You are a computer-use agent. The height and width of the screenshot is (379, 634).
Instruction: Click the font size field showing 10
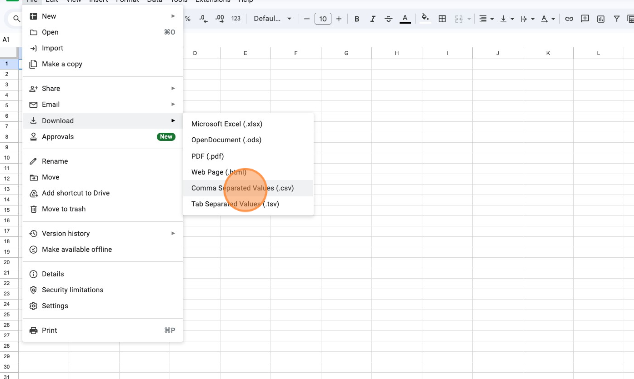(323, 19)
